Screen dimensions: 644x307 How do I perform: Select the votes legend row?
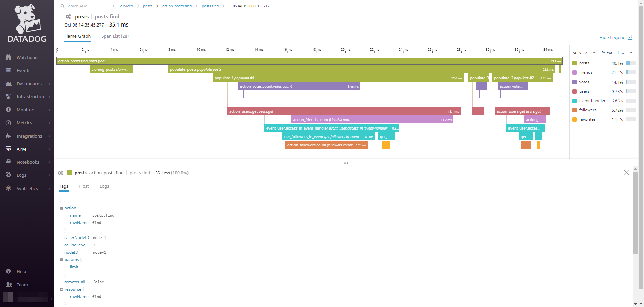[604, 82]
